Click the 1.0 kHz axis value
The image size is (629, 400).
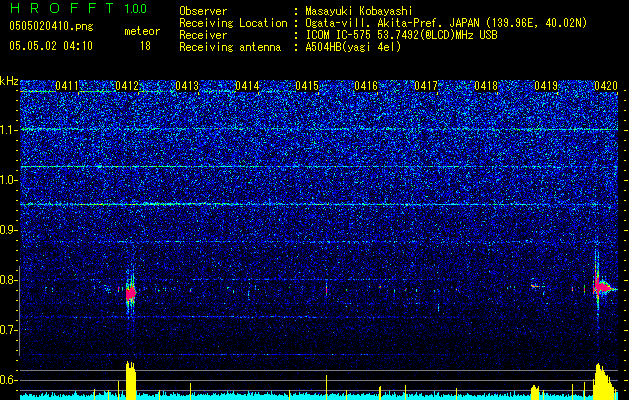point(9,180)
